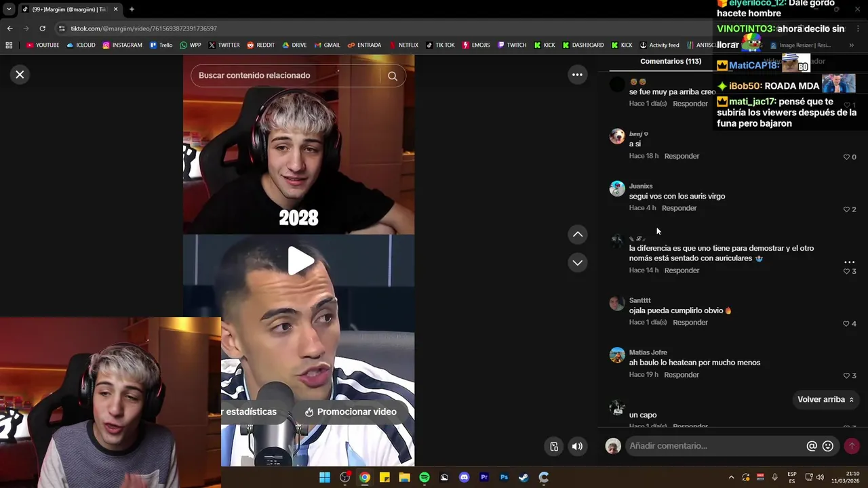Mute the video with speaker icon
This screenshot has width=868, height=488.
pyautogui.click(x=577, y=446)
